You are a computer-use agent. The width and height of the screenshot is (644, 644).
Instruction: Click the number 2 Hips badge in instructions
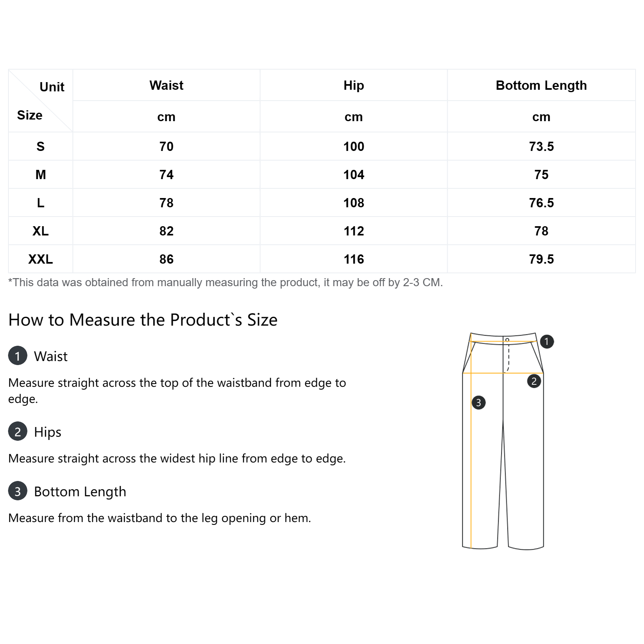18,431
